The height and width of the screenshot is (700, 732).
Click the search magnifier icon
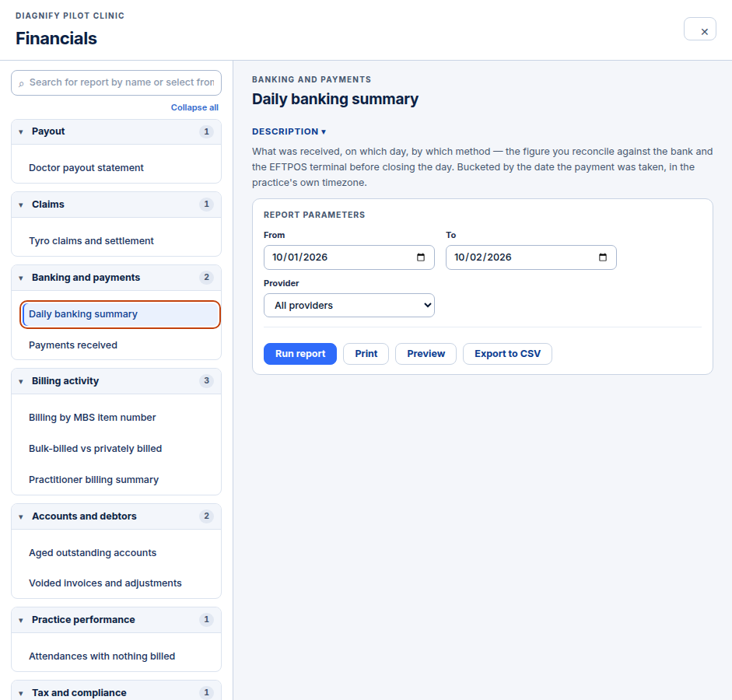click(x=21, y=83)
